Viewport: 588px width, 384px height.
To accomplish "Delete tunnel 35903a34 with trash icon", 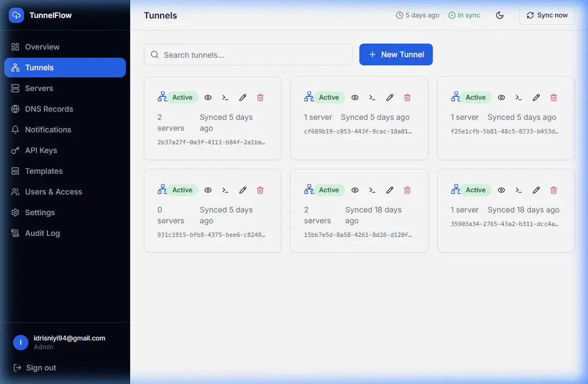I will (x=554, y=190).
